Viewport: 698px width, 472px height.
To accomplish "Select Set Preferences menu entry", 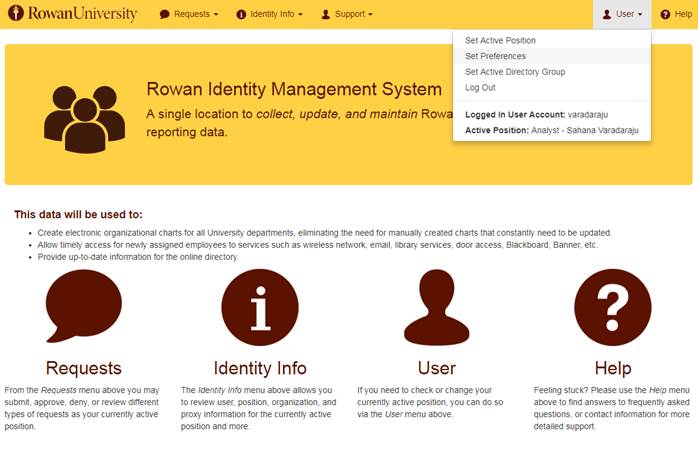I will pyautogui.click(x=552, y=56).
